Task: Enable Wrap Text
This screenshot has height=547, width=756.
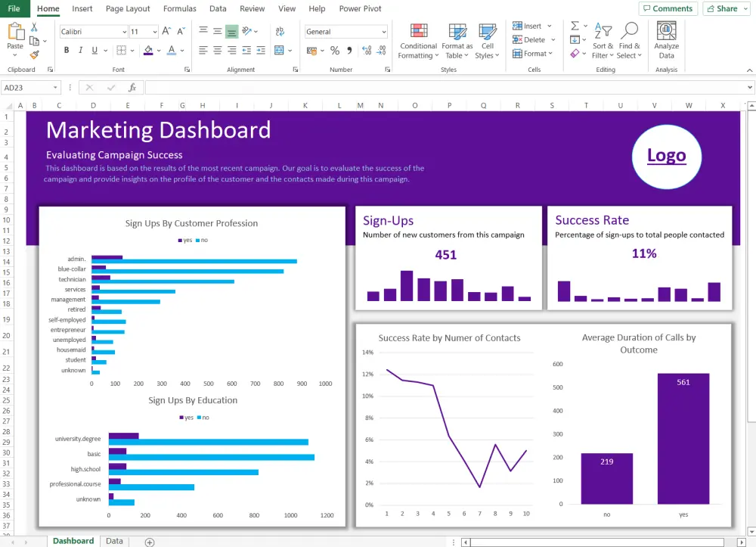Action: click(x=280, y=32)
